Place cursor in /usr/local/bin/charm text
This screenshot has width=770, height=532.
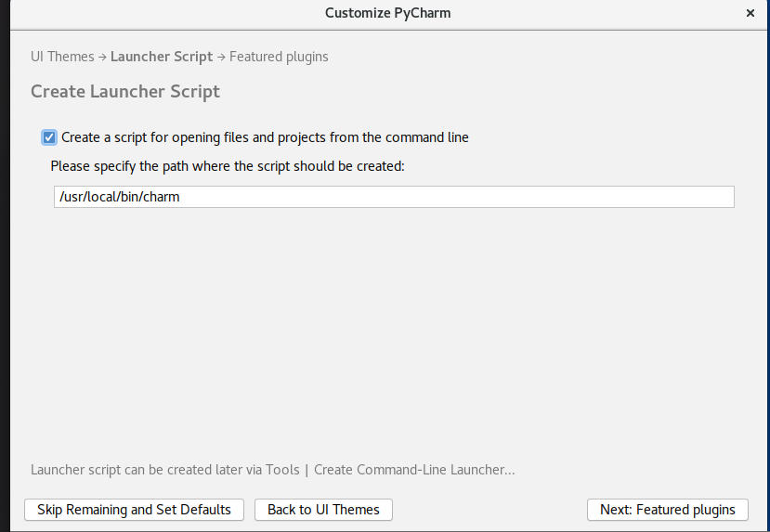119,197
